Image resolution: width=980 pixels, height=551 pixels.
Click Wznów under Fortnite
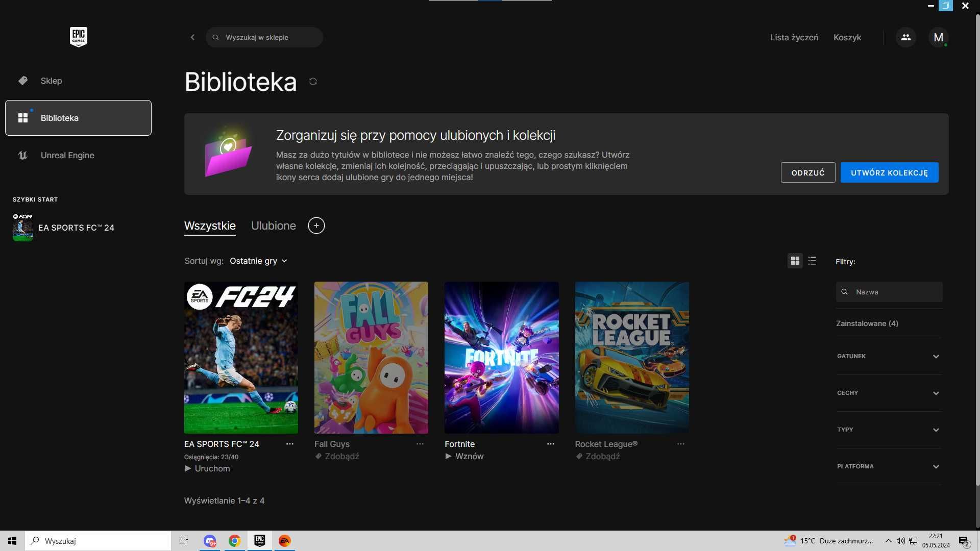pyautogui.click(x=464, y=456)
